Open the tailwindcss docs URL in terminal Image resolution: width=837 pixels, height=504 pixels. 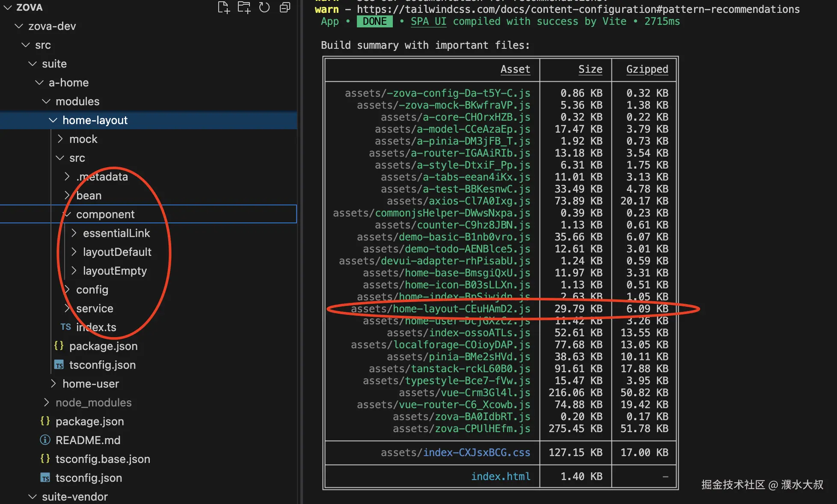click(x=578, y=9)
